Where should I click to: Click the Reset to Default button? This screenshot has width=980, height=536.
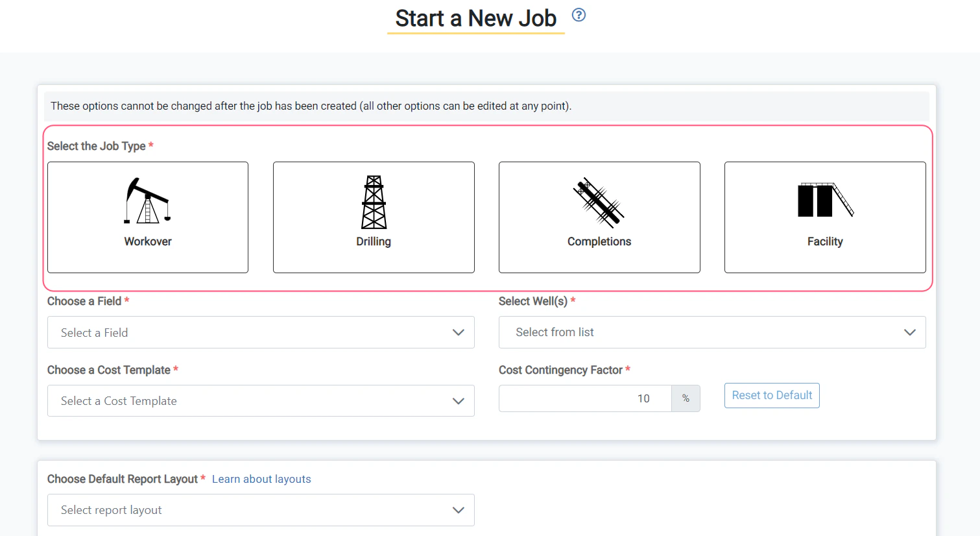772,395
